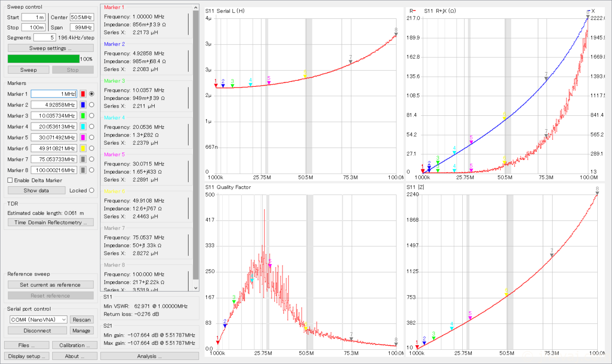Click marker 8 triangle on Serial L chart
Image resolution: width=612 pixels, height=364 pixels.
tap(396, 35)
